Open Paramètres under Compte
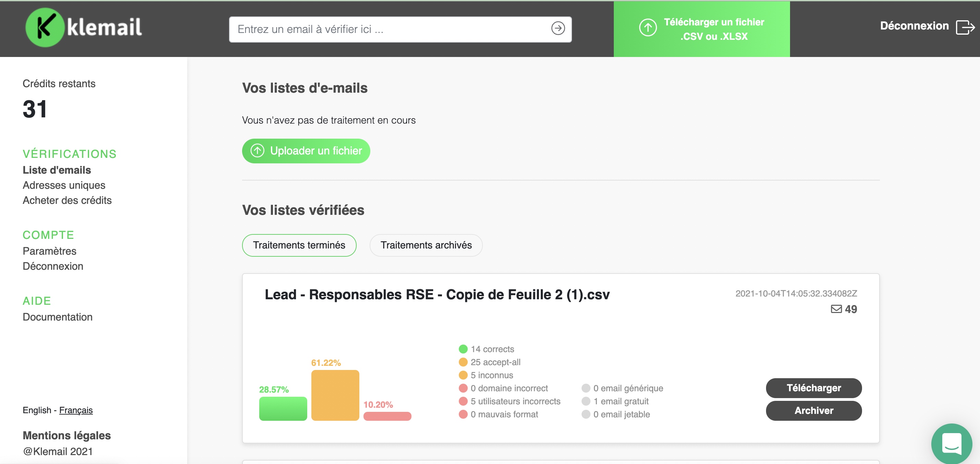 [49, 251]
